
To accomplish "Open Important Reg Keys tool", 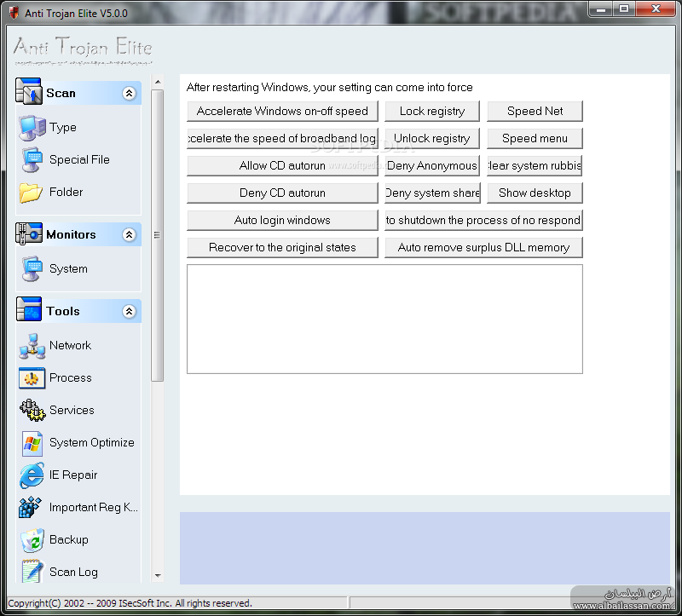I will [94, 507].
